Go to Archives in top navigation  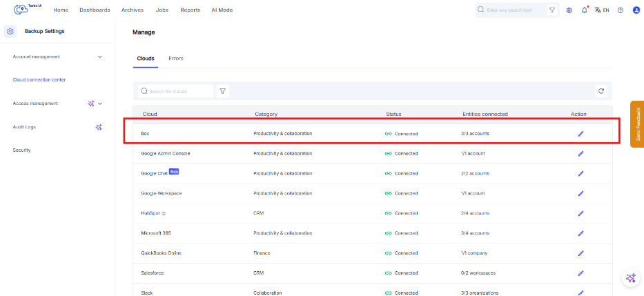[133, 10]
